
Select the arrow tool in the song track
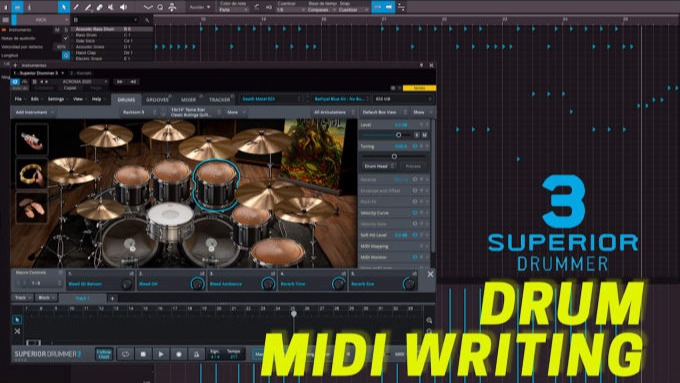(17, 320)
